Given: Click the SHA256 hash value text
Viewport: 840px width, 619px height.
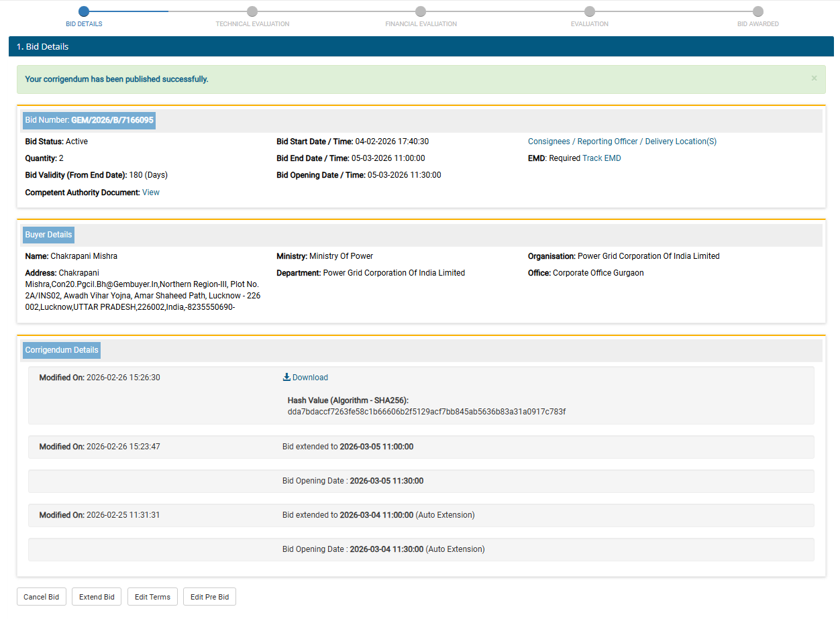Looking at the screenshot, I should tap(426, 412).
